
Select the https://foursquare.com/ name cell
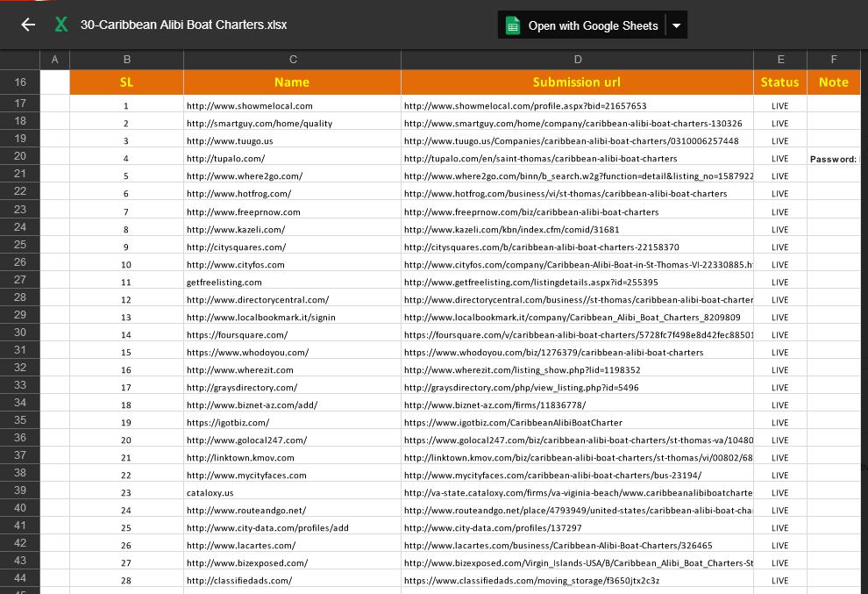[292, 335]
